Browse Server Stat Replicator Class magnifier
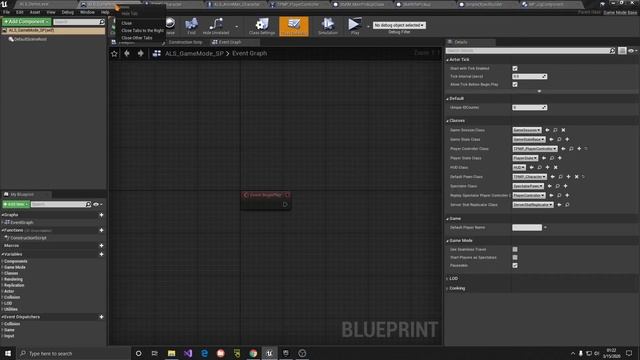This screenshot has height=360, width=640. (567, 204)
